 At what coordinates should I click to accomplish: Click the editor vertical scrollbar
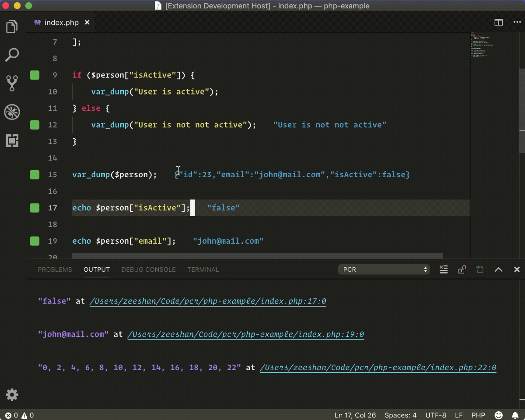pyautogui.click(x=522, y=110)
